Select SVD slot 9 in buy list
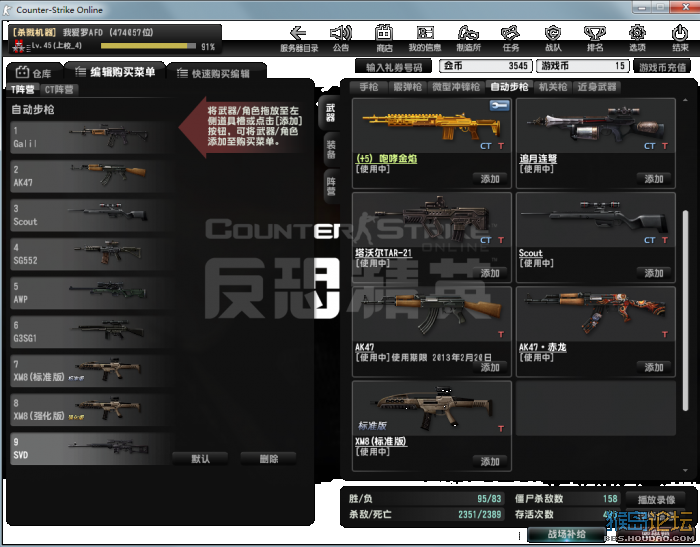Image resolution: width=700 pixels, height=547 pixels. tap(92, 448)
